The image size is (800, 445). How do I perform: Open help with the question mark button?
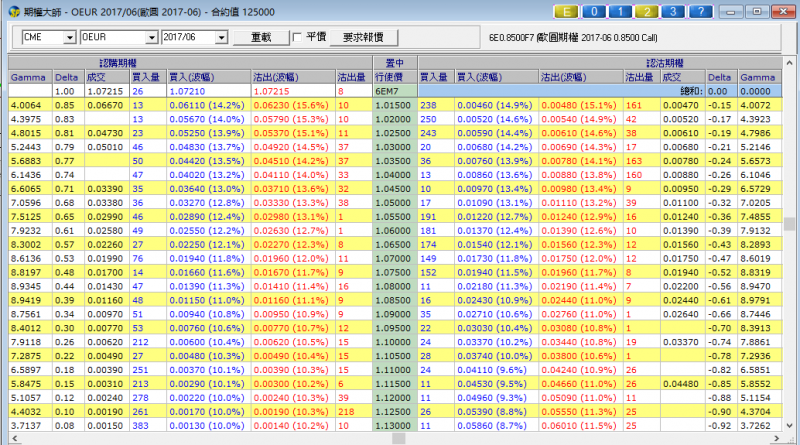coord(700,11)
